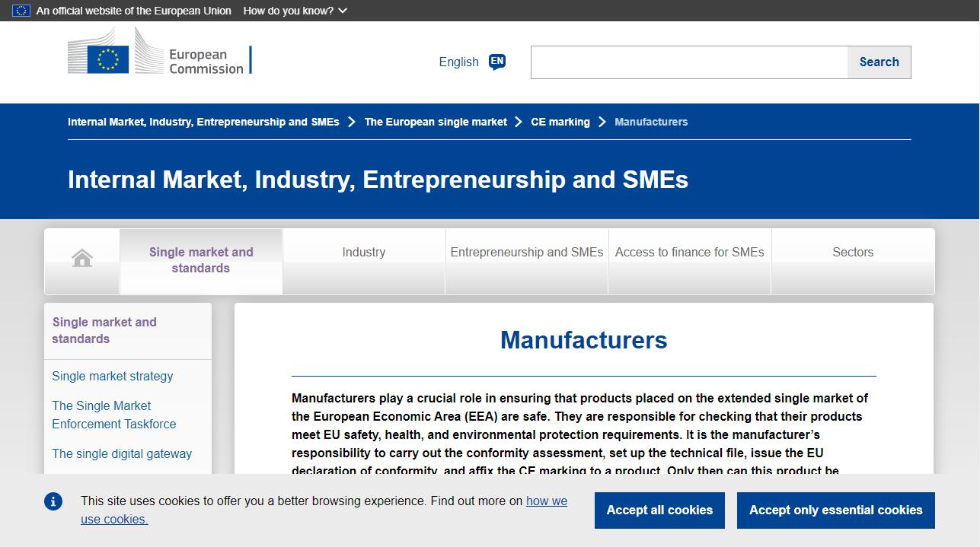
Task: Go to the Sectors tab
Action: 852,253
